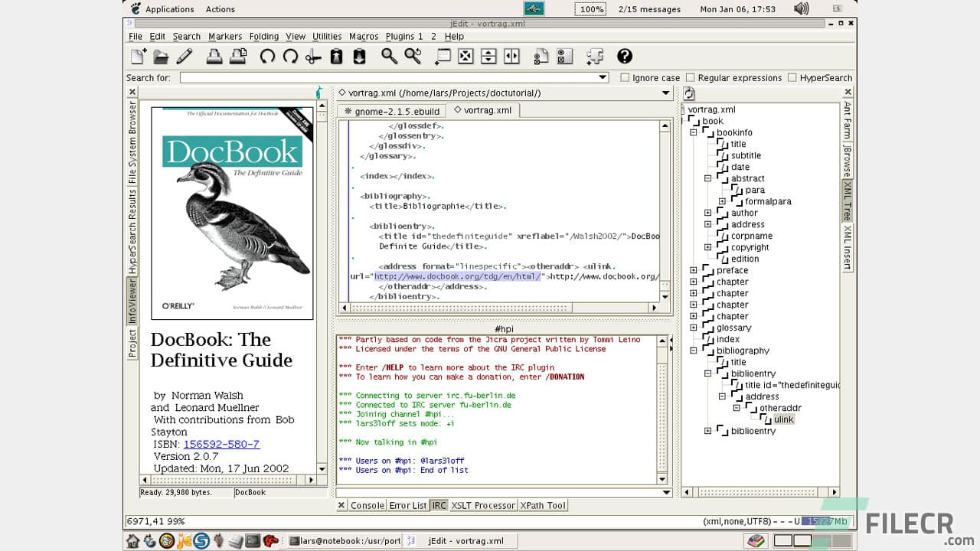Enable the Ignore case checkbox

(x=626, y=77)
